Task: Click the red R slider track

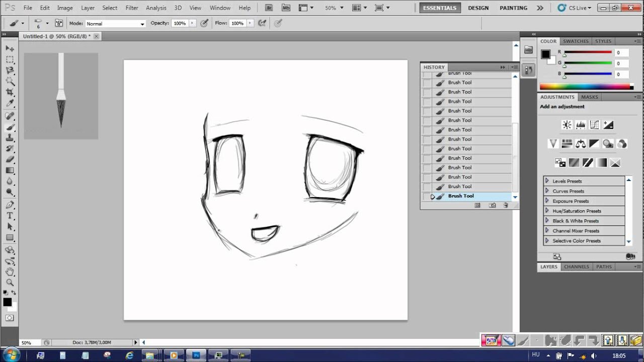Action: pyautogui.click(x=588, y=52)
